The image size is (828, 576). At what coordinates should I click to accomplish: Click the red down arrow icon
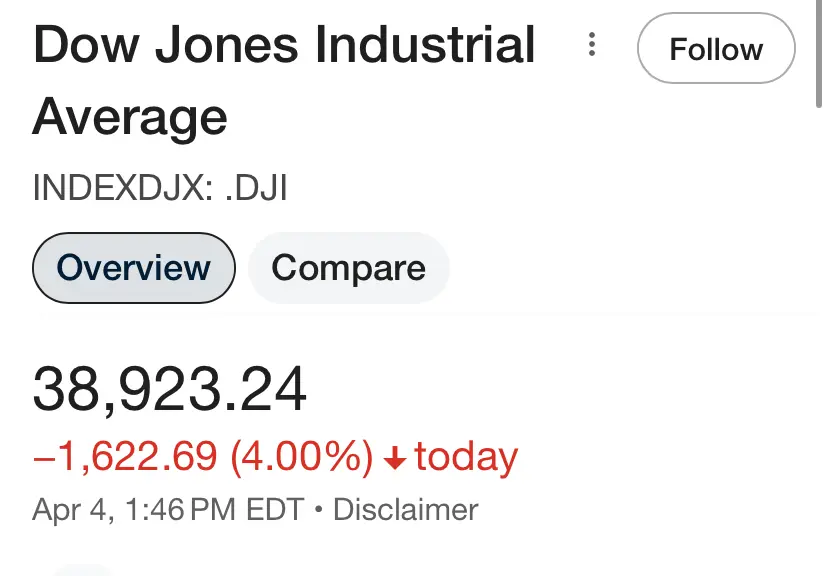395,458
